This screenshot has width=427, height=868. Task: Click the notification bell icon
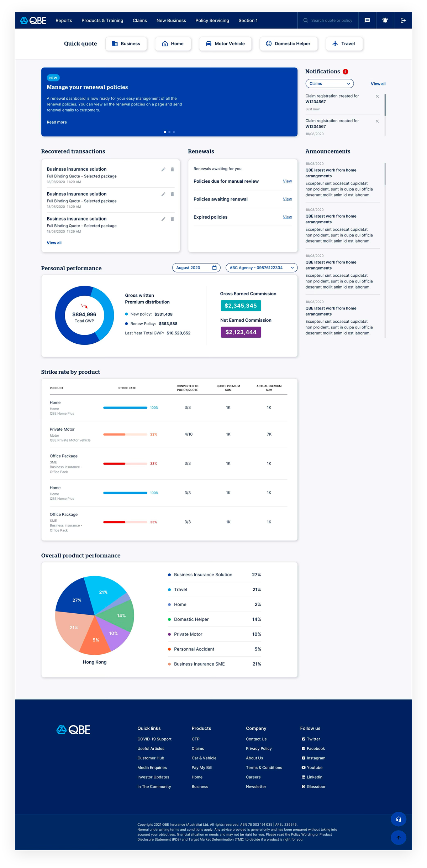pyautogui.click(x=385, y=20)
